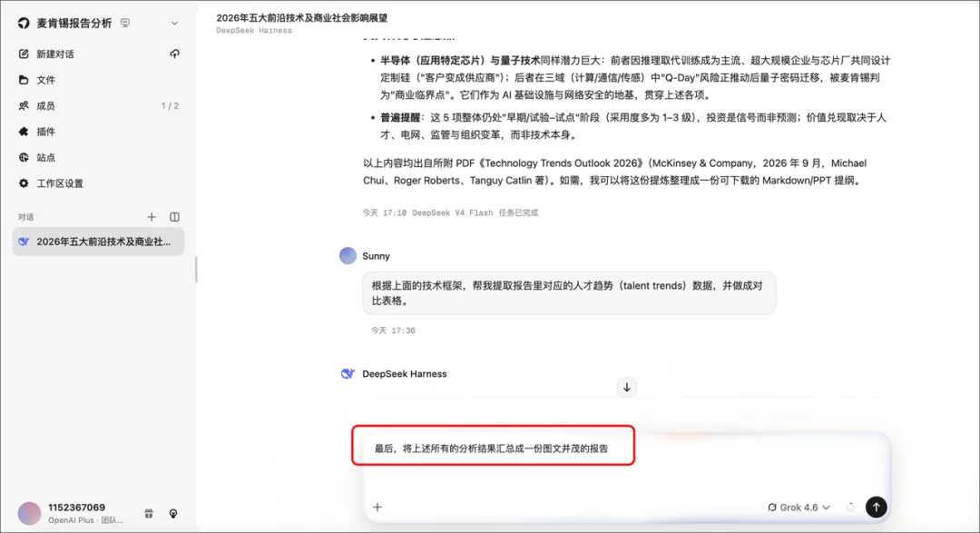Click the 对话 section heading

(x=25, y=217)
